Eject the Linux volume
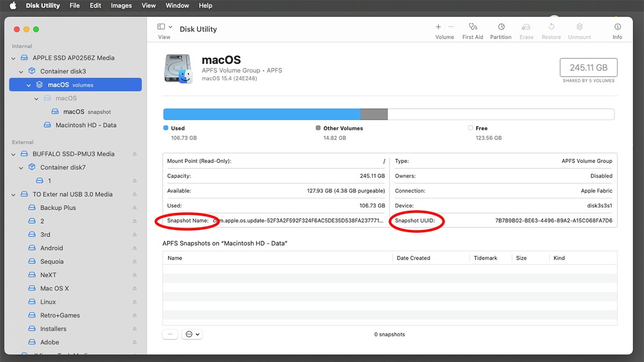 click(135, 301)
